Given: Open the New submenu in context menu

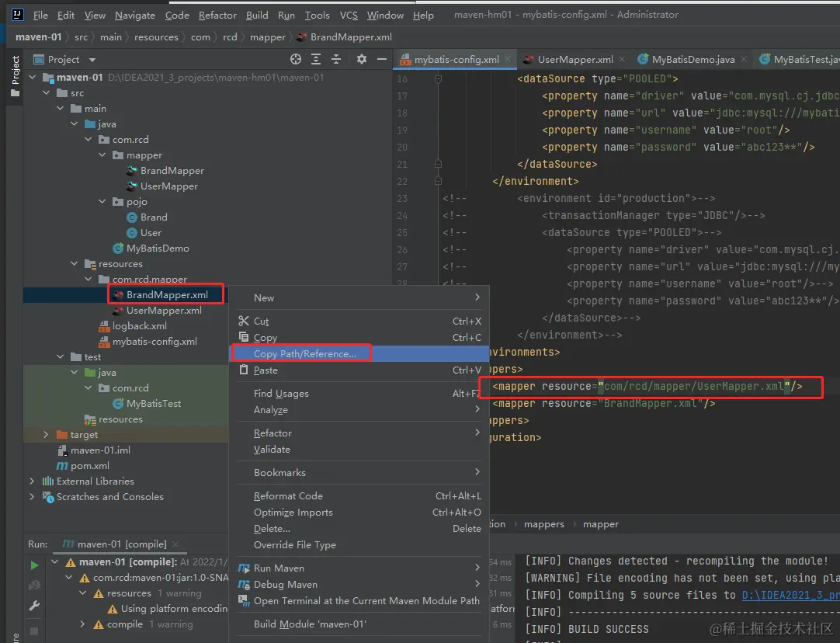Looking at the screenshot, I should click(359, 298).
